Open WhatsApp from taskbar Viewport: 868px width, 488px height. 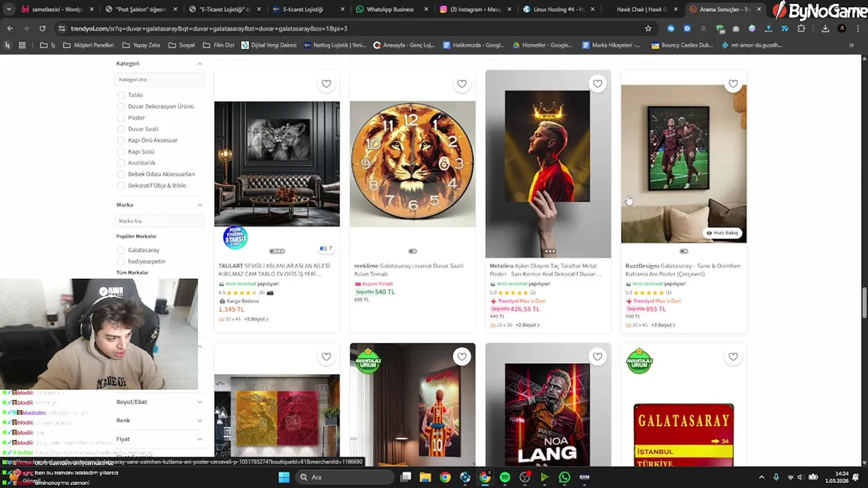pos(564,477)
